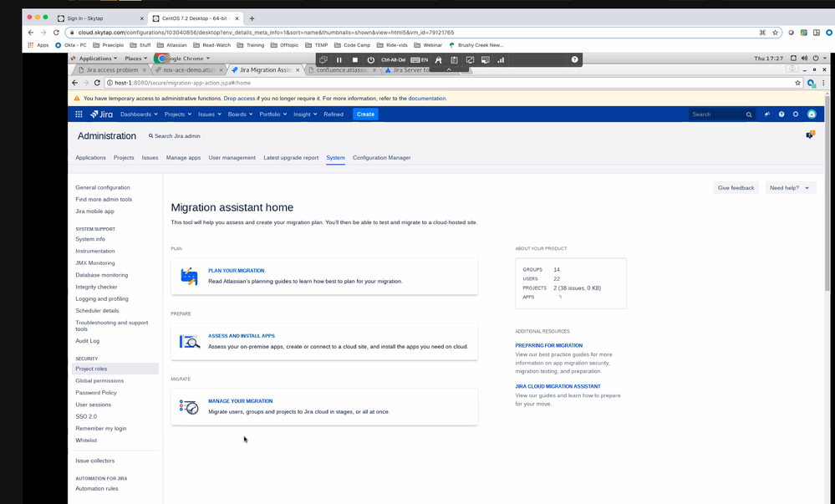Switch to the Manage apps admin tab

click(183, 158)
